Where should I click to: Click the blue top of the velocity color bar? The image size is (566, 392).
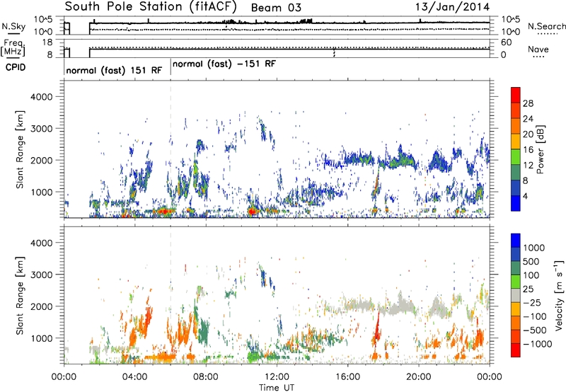pyautogui.click(x=516, y=241)
